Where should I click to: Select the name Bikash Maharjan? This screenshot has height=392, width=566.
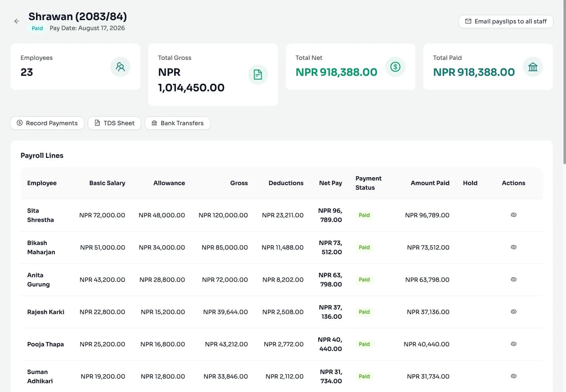pos(41,248)
